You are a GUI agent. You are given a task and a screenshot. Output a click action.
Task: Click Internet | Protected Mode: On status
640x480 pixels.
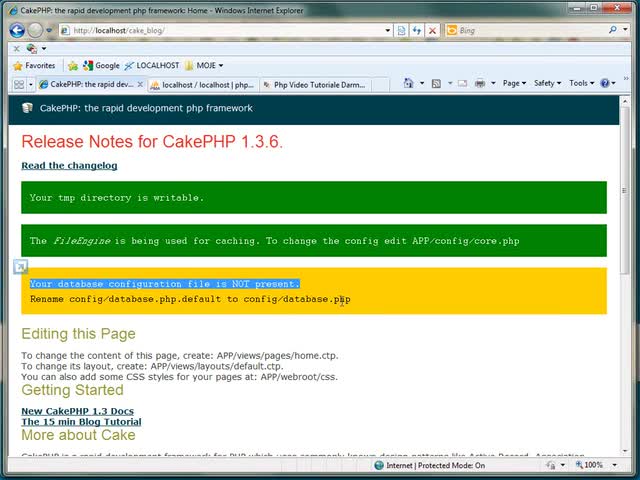click(x=430, y=465)
